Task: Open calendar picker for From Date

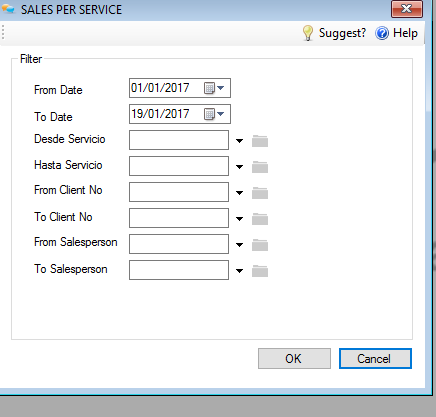Action: point(214,88)
